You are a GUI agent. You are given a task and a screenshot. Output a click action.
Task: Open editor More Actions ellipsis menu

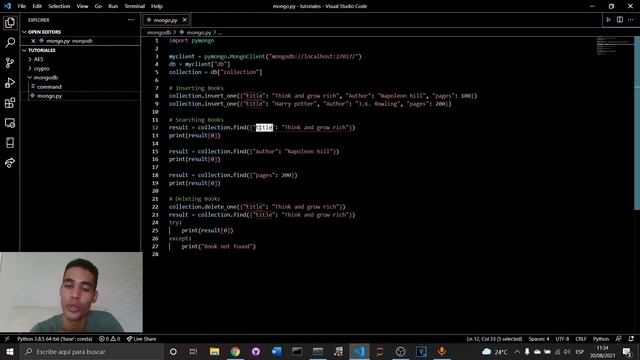(x=631, y=20)
